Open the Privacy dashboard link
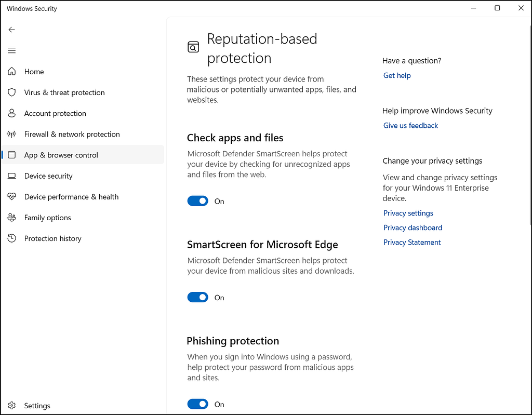The width and height of the screenshot is (532, 415). click(x=413, y=227)
